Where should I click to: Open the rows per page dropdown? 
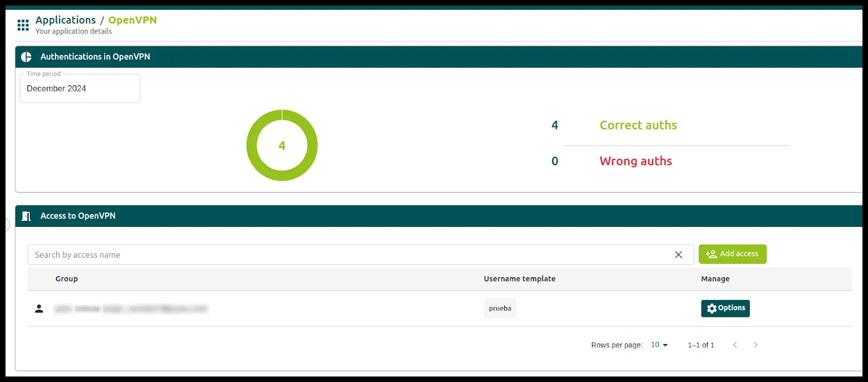(x=659, y=345)
